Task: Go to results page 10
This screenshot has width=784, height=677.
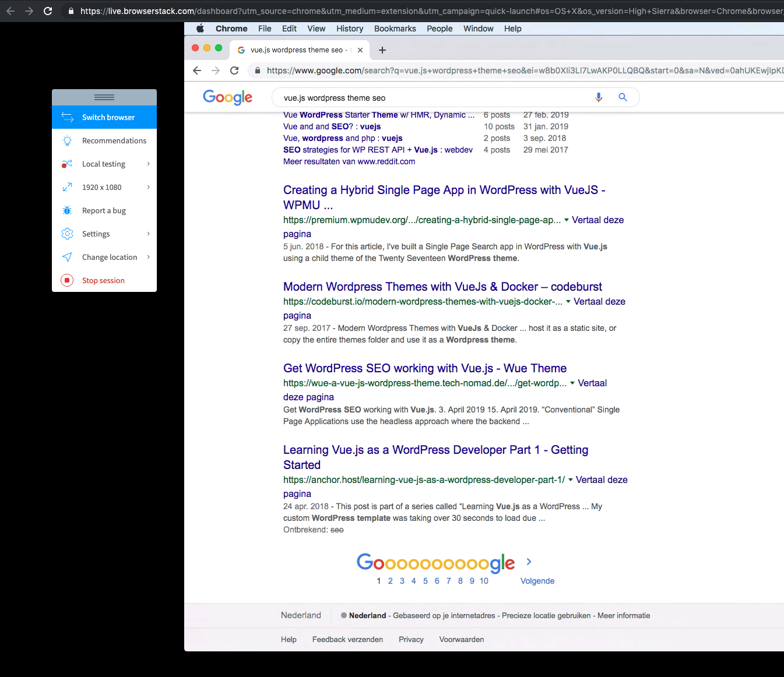Action: (x=484, y=581)
